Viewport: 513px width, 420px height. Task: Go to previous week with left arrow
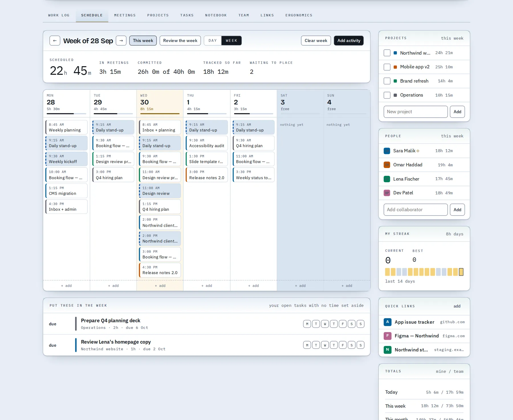(55, 41)
